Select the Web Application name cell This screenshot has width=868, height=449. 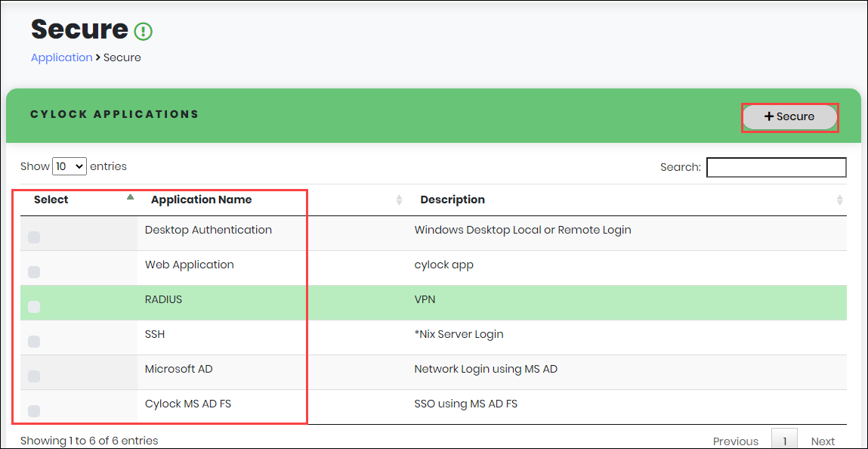click(x=190, y=265)
